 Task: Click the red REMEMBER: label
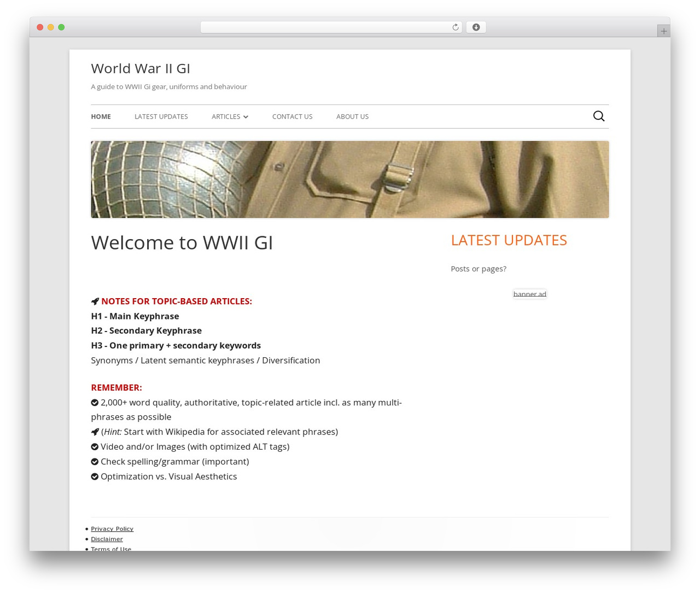click(116, 387)
